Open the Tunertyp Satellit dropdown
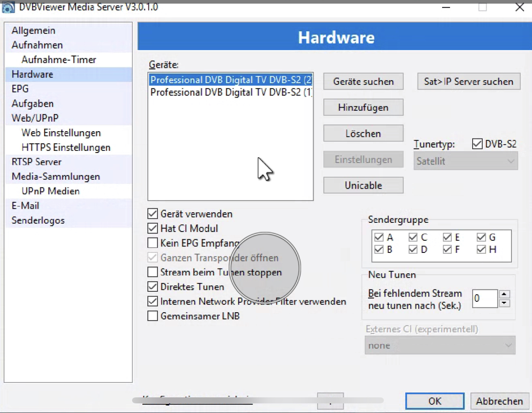This screenshot has width=532, height=413. 465,161
